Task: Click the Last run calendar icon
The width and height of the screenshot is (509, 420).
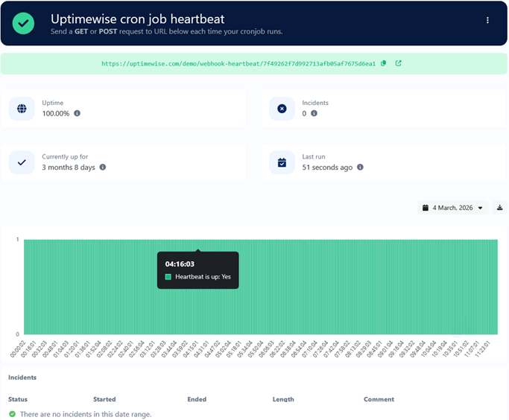Action: (282, 162)
